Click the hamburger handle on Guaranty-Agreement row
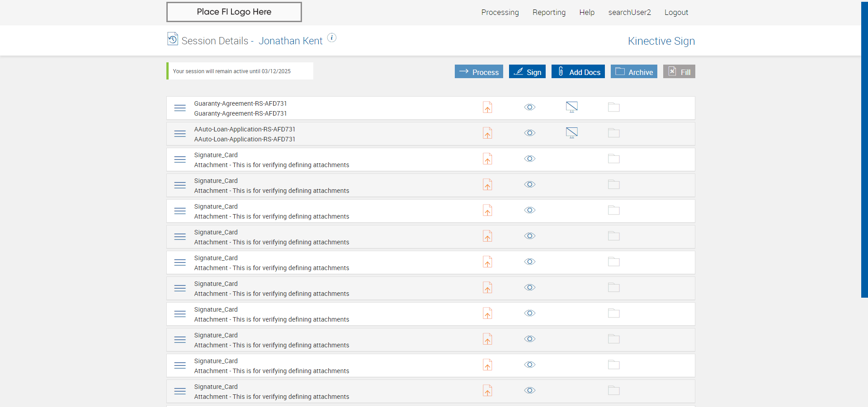 tap(180, 108)
